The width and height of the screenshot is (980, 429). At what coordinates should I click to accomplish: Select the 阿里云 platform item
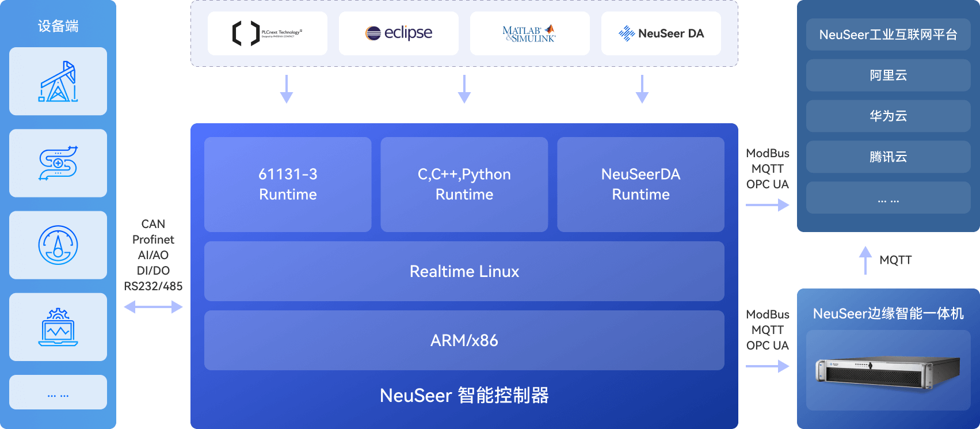pyautogui.click(x=888, y=75)
